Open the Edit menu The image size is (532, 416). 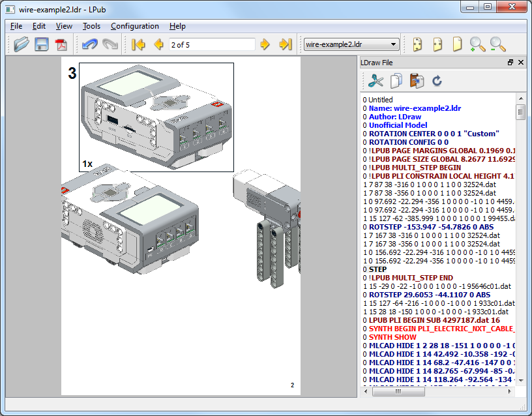[x=38, y=26]
